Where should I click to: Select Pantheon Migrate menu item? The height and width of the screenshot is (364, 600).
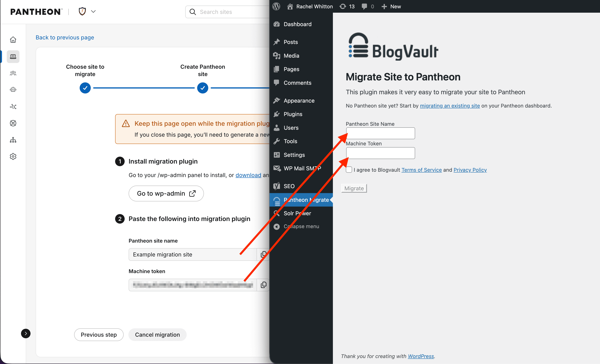click(x=301, y=200)
